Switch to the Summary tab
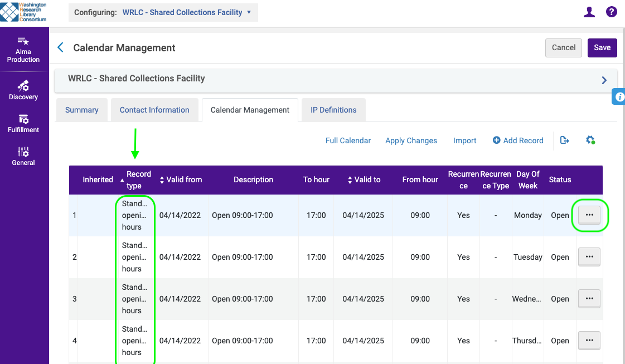This screenshot has width=625, height=364. [82, 110]
